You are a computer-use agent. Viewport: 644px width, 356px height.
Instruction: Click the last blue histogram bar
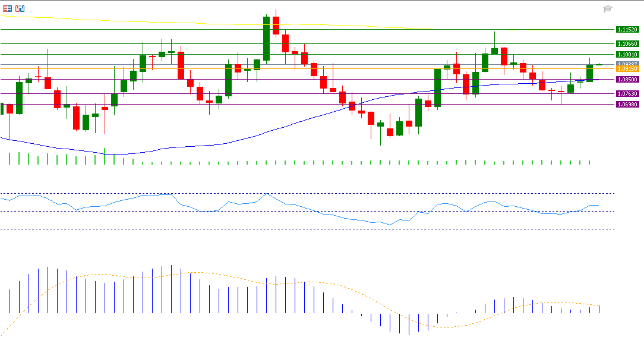pos(599,309)
